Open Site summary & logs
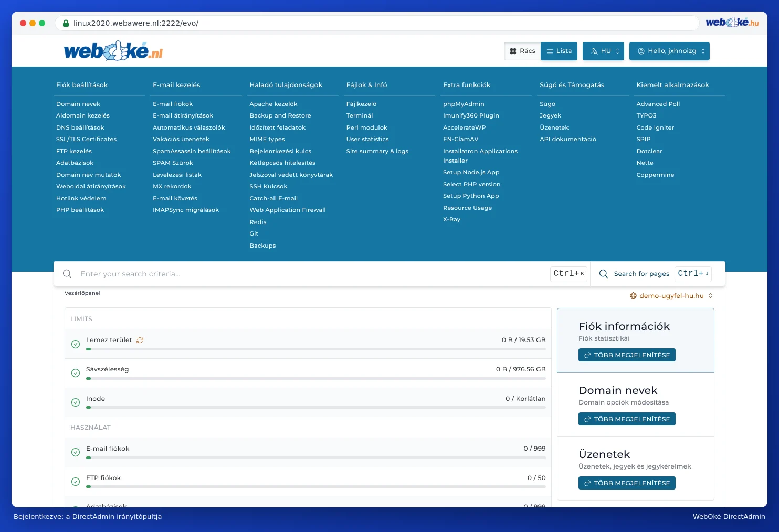Screen dimensions: 779x532 tap(377, 151)
